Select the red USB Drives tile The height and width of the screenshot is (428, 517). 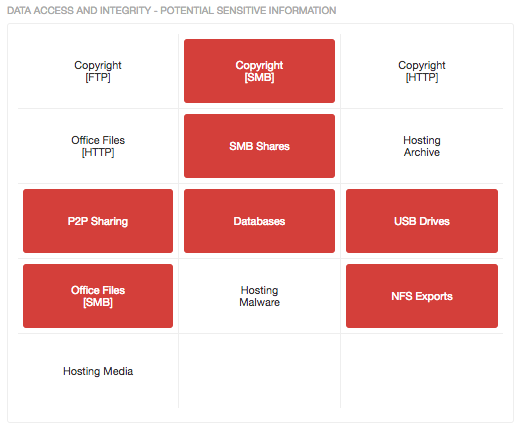point(422,221)
